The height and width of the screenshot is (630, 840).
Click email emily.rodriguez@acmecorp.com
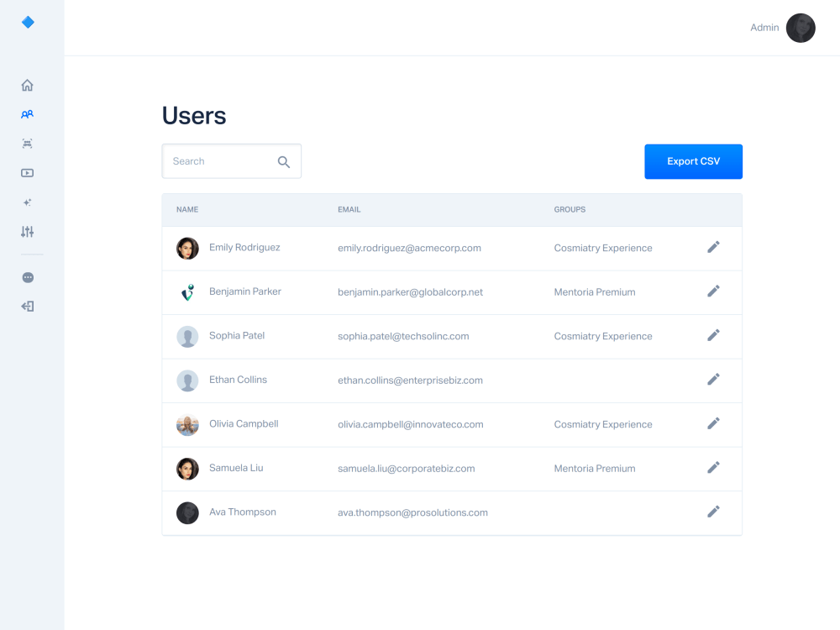[409, 248]
